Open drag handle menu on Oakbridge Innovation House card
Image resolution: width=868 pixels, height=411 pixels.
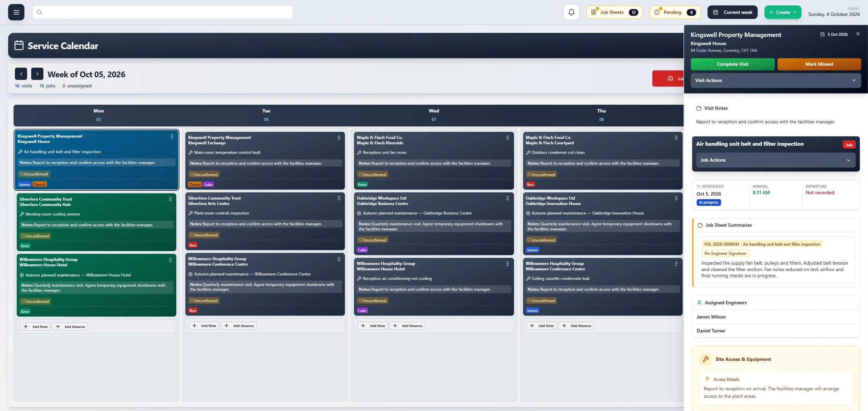pos(676,199)
